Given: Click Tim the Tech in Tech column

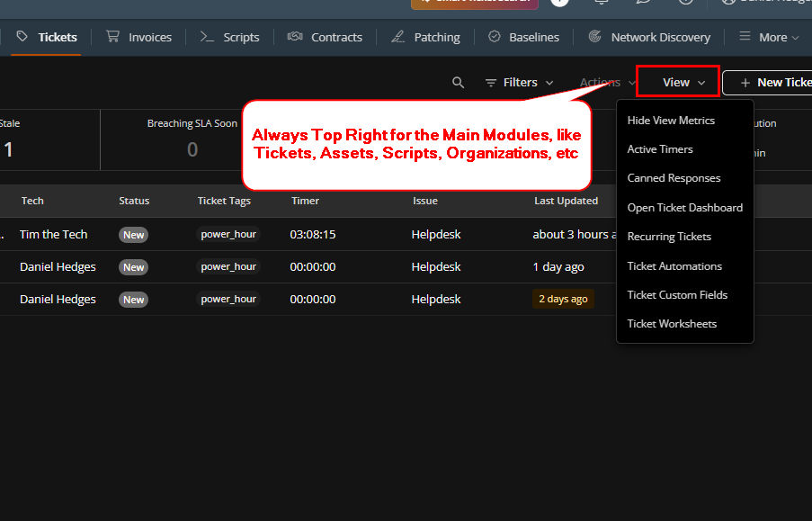Looking at the screenshot, I should click(53, 234).
